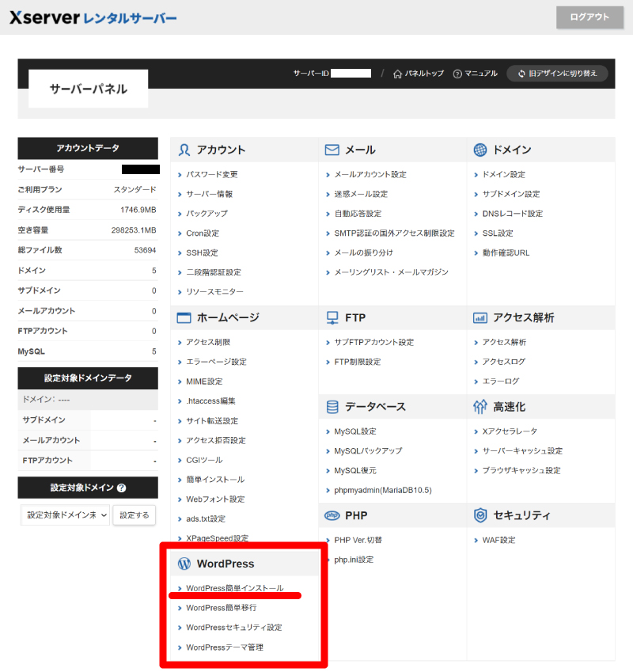Open パスワード変更 under アカウント
Screen dimensions: 633x672
click(212, 174)
